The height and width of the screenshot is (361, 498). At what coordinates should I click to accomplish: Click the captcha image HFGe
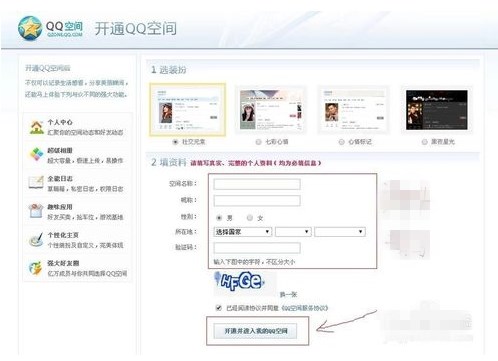pos(245,283)
